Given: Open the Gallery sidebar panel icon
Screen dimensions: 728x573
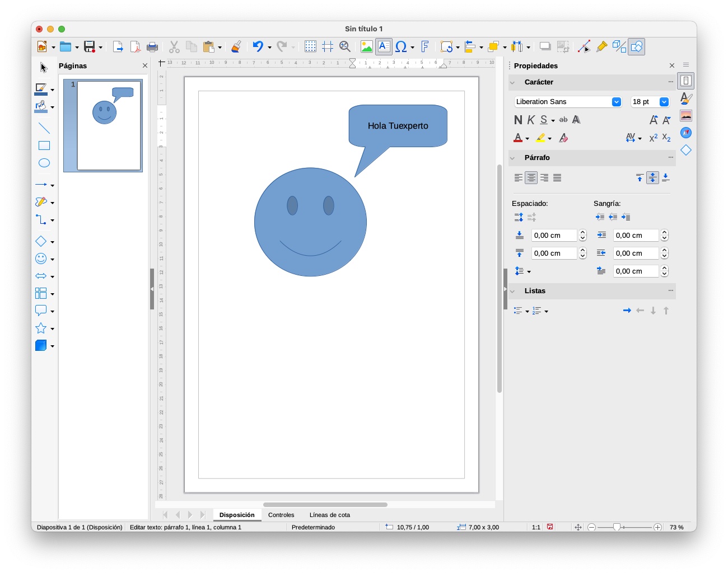Looking at the screenshot, I should [686, 116].
